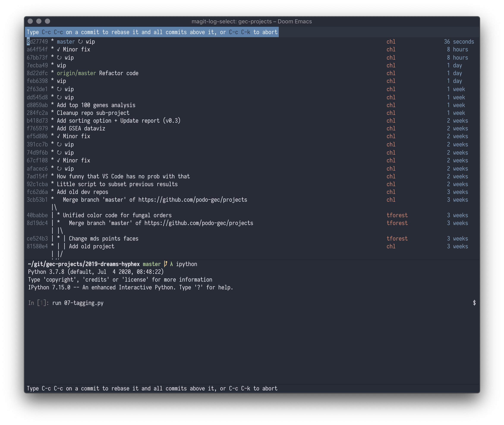Screen dimensions: 504x425
Task: Click the tforest author on ce524b3
Action: (x=397, y=238)
